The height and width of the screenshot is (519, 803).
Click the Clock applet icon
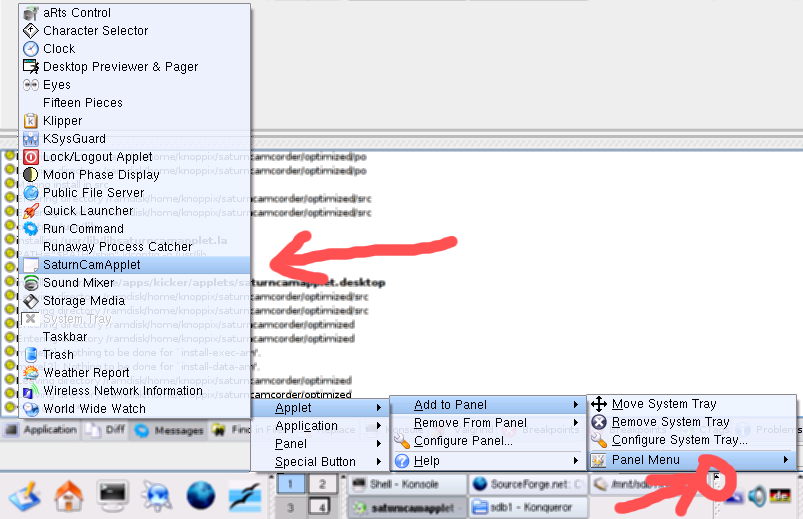click(x=31, y=49)
